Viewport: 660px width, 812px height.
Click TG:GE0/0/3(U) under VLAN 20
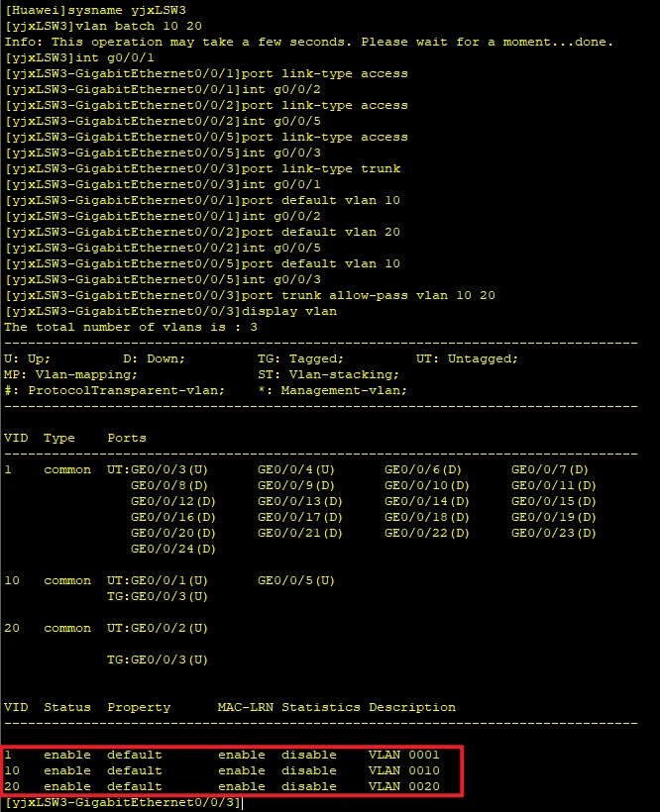pos(158,660)
